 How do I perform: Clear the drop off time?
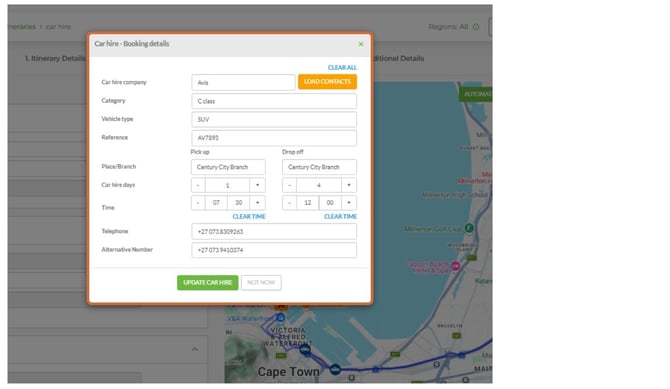(340, 217)
